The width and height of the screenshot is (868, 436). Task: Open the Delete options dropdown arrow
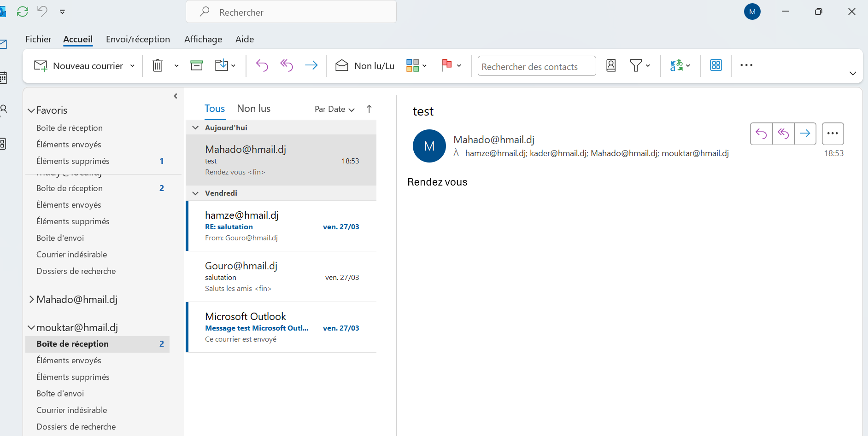click(176, 66)
